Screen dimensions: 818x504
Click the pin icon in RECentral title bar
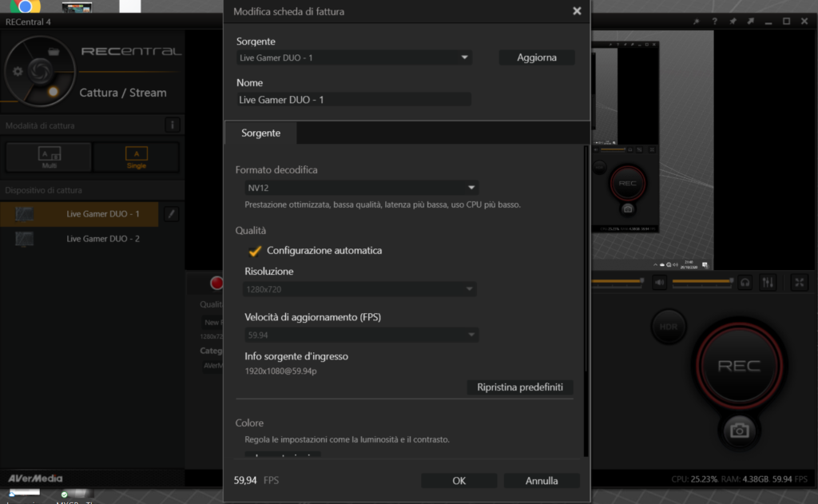pos(733,22)
